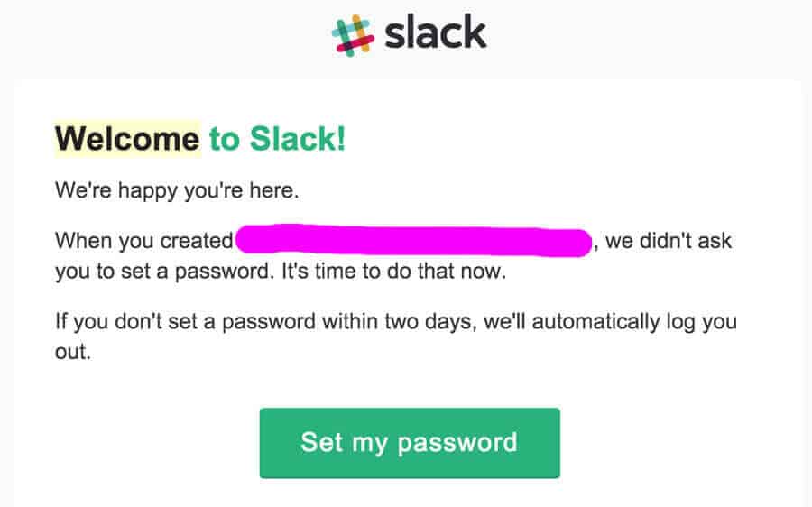Click the text "If you don't set a password"
Viewport: 812px width, 507px height.
[185, 321]
